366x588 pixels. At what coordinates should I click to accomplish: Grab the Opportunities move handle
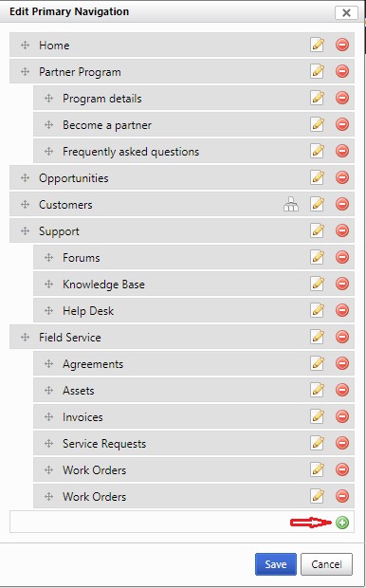pyautogui.click(x=25, y=177)
